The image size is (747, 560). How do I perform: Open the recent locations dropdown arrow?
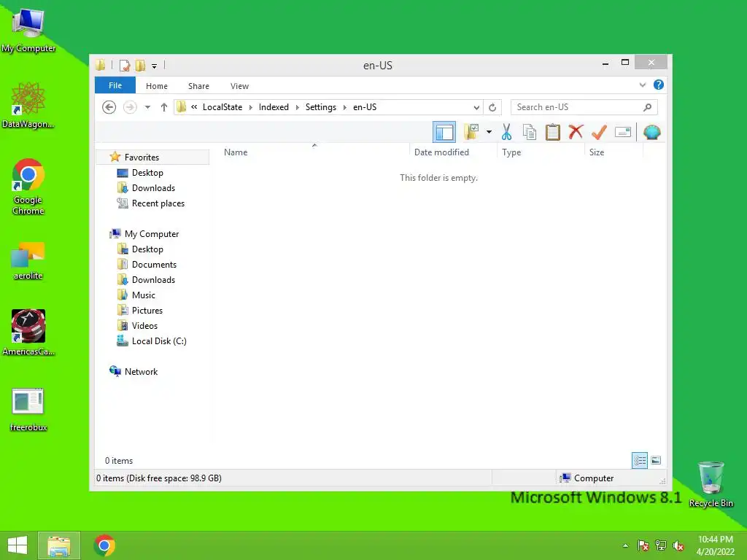point(147,107)
